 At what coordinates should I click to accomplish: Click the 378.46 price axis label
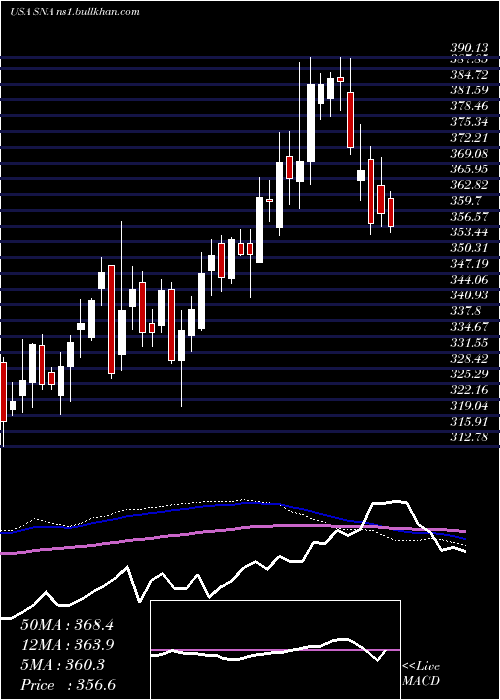point(468,106)
